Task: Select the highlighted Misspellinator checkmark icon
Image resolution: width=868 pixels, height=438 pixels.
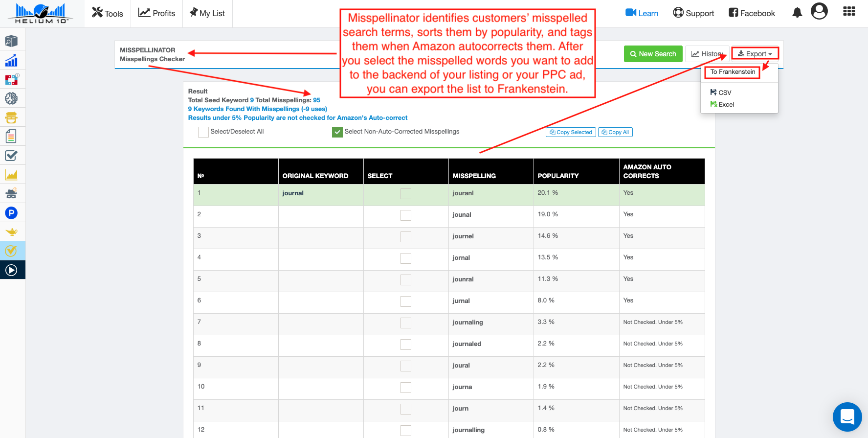Action: [x=11, y=251]
